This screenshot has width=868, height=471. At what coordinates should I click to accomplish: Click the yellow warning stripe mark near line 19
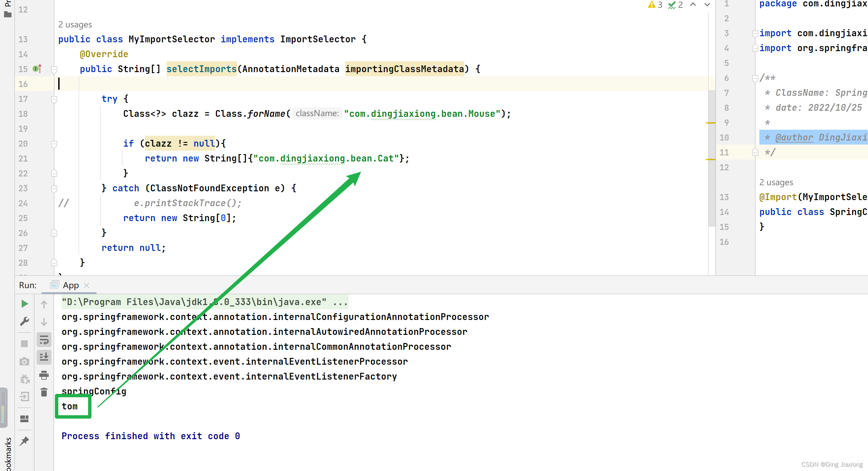pyautogui.click(x=711, y=123)
